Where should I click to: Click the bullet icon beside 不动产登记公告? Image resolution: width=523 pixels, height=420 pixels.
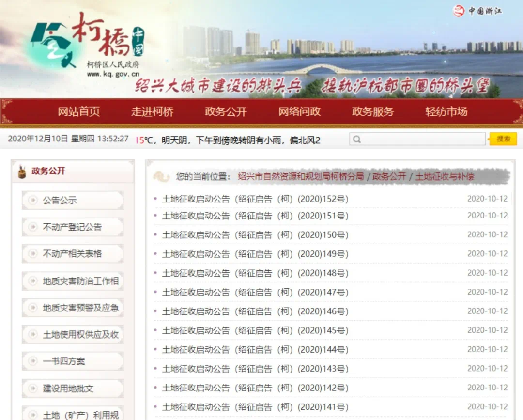coord(33,227)
